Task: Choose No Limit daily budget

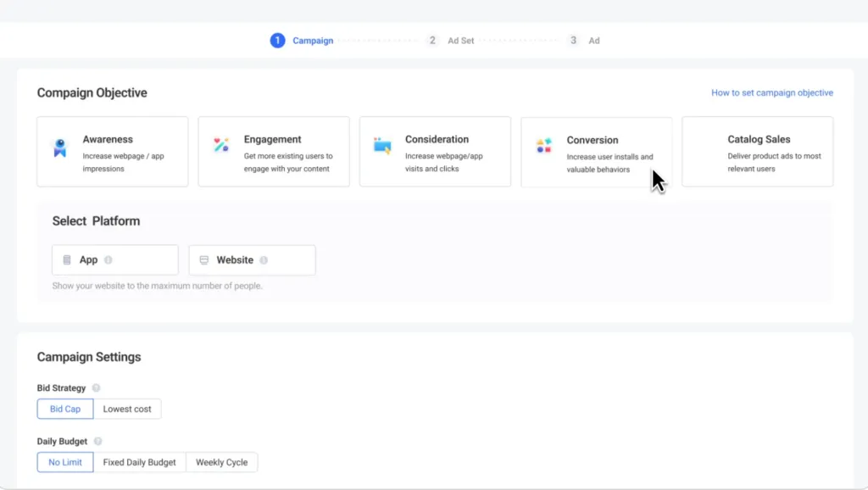Action: point(65,462)
